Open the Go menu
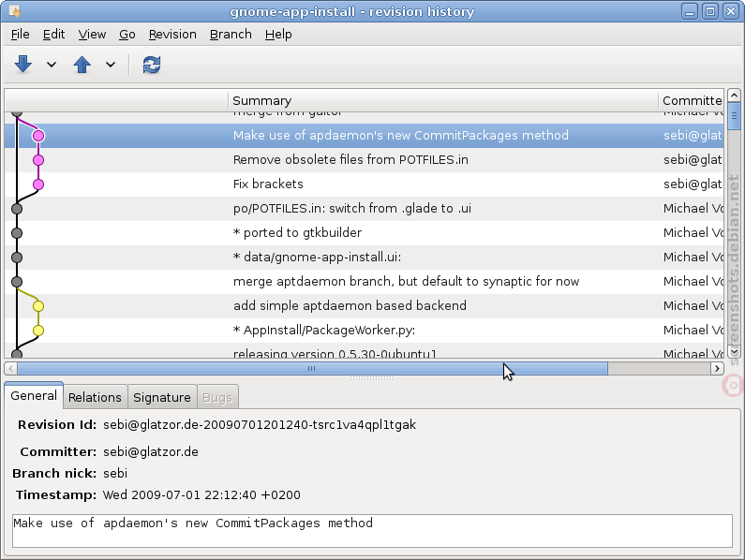Viewport: 745px width, 560px height. click(127, 35)
